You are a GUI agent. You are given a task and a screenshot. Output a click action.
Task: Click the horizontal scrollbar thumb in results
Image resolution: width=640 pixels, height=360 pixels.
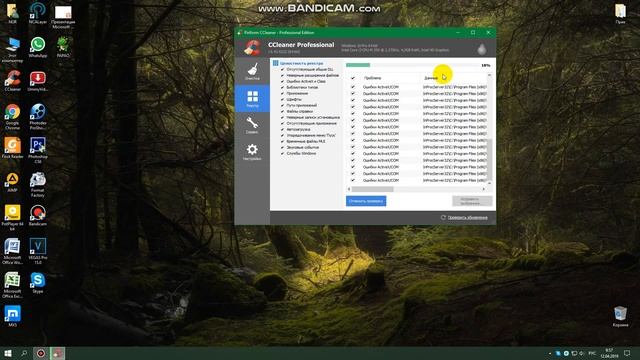tap(373, 189)
